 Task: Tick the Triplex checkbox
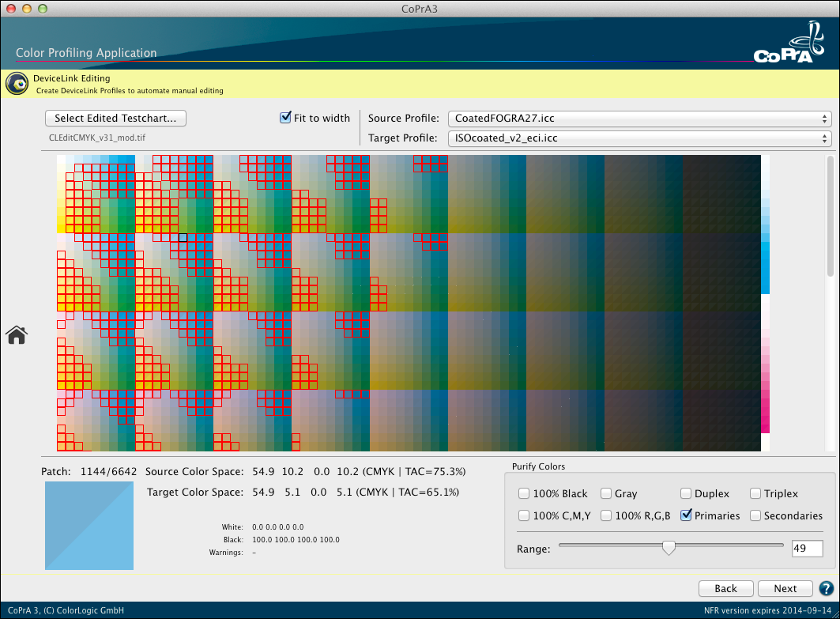pyautogui.click(x=756, y=493)
